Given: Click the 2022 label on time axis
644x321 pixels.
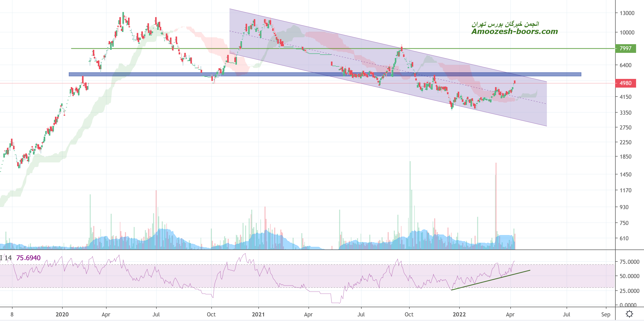Looking at the screenshot, I should point(459,314).
